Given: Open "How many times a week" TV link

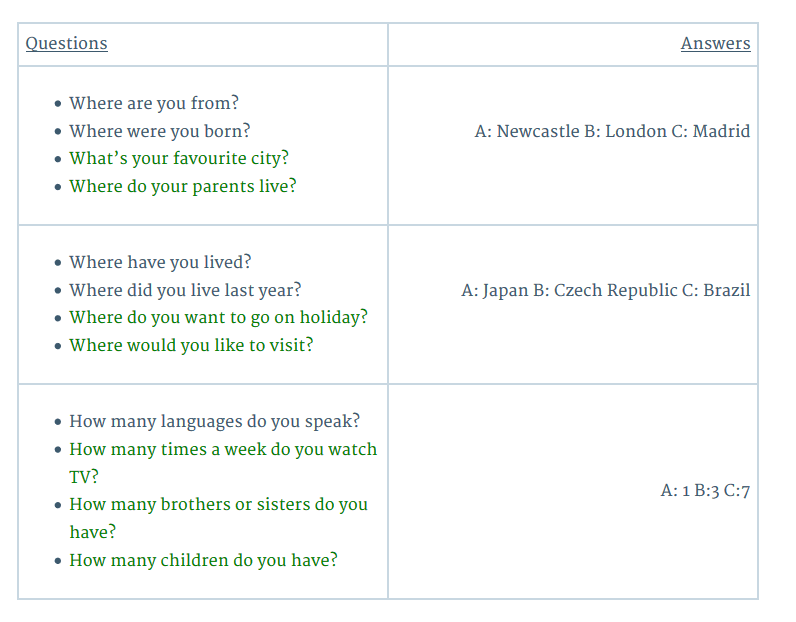Looking at the screenshot, I should tap(222, 449).
